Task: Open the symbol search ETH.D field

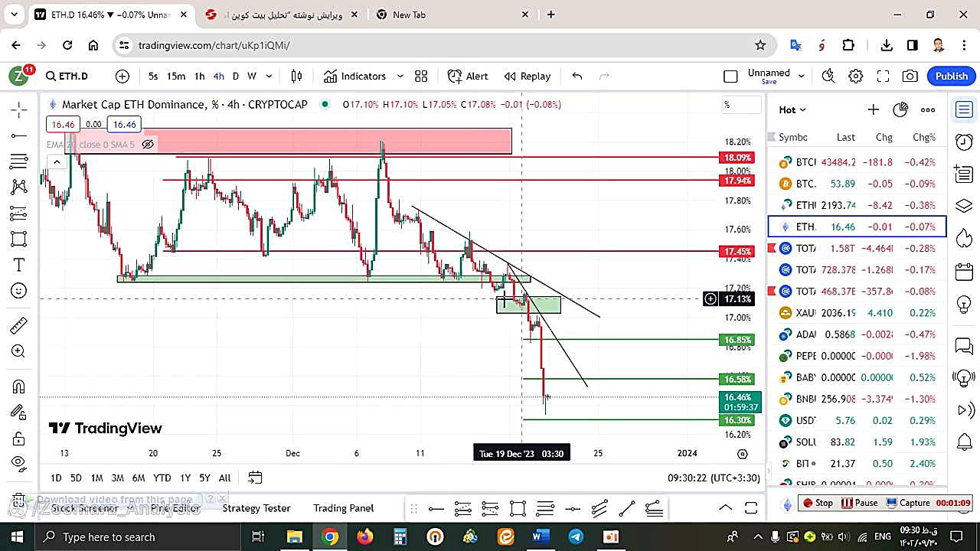Action: (67, 76)
